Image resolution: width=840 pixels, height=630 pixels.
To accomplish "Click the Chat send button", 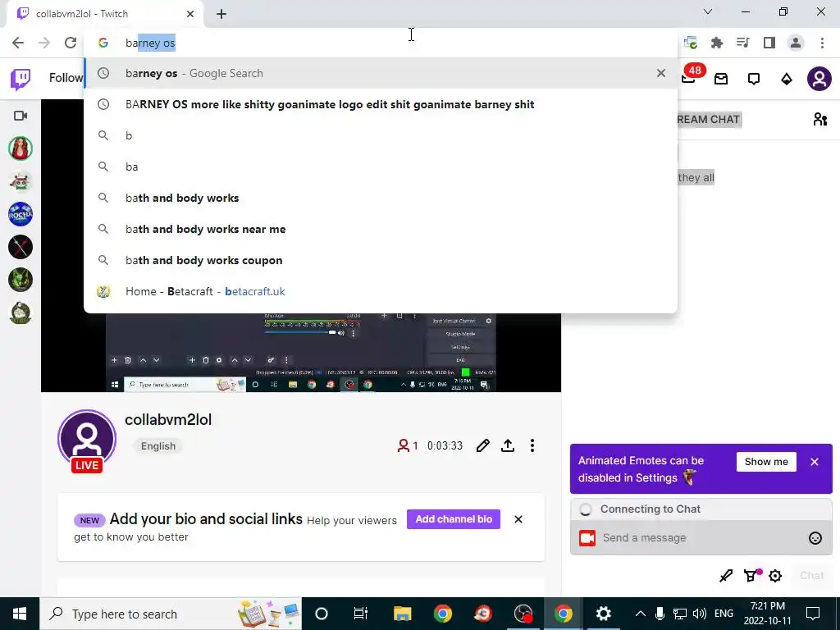I will tap(811, 576).
